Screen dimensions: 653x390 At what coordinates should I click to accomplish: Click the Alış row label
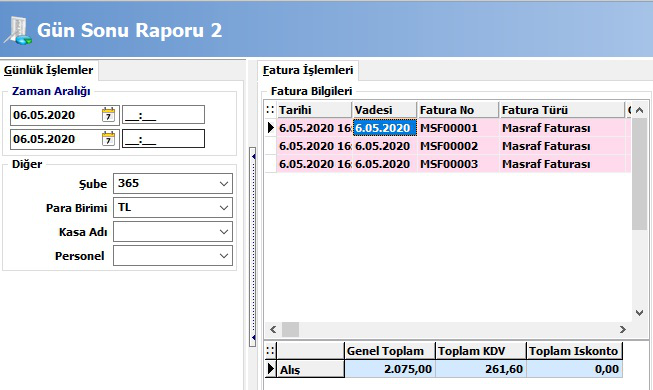coord(310,369)
